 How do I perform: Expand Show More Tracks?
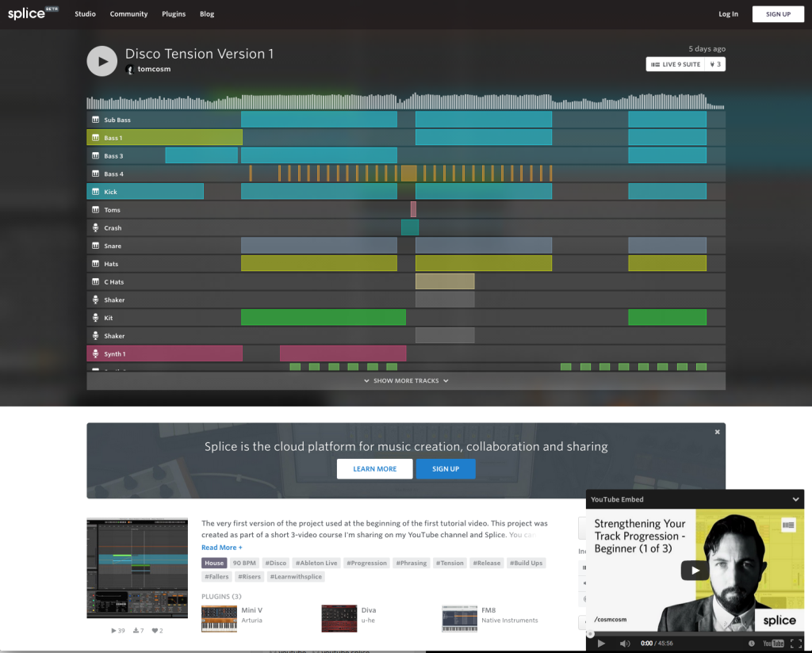point(406,381)
